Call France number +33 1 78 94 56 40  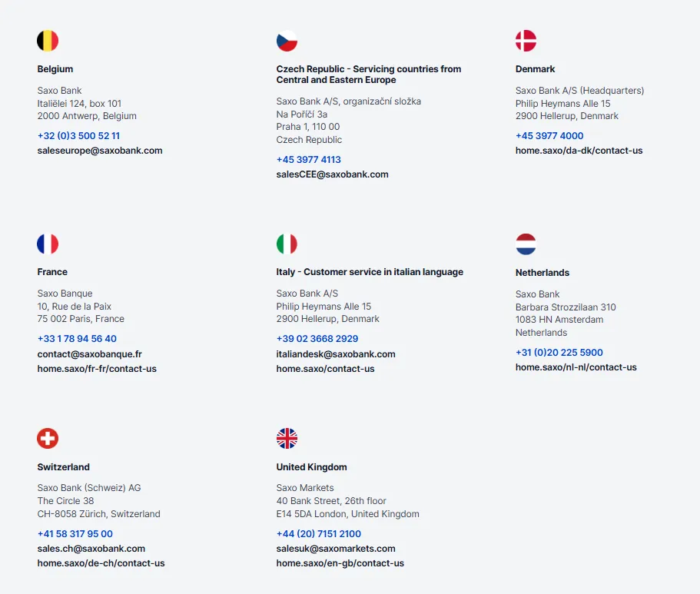tap(77, 339)
